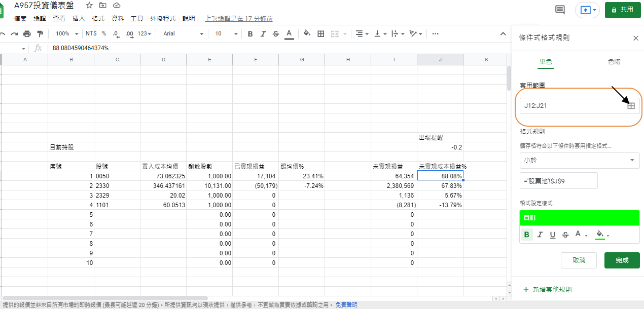The height and width of the screenshot is (309, 644).
Task: Open the rule fill color picker
Action: click(601, 235)
